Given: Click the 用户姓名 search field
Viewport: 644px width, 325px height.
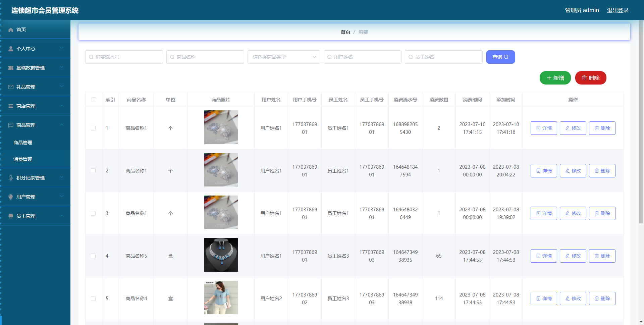Looking at the screenshot, I should (x=363, y=57).
